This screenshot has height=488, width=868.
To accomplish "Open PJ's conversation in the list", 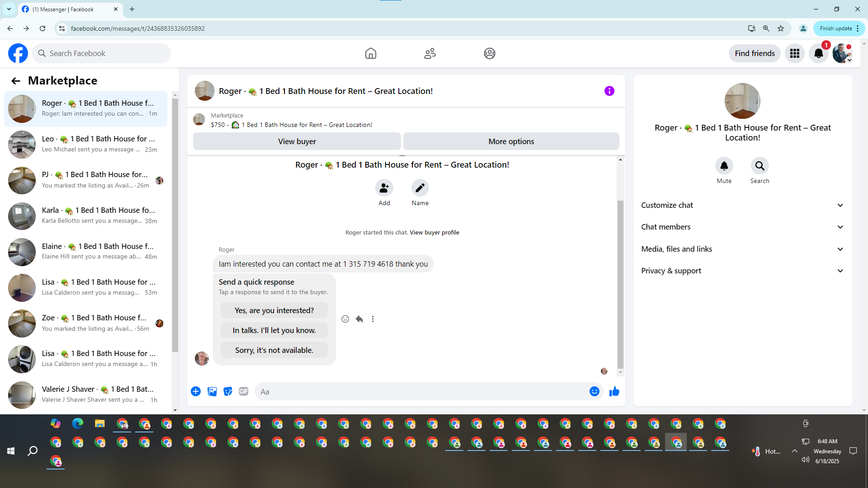I will [86, 180].
